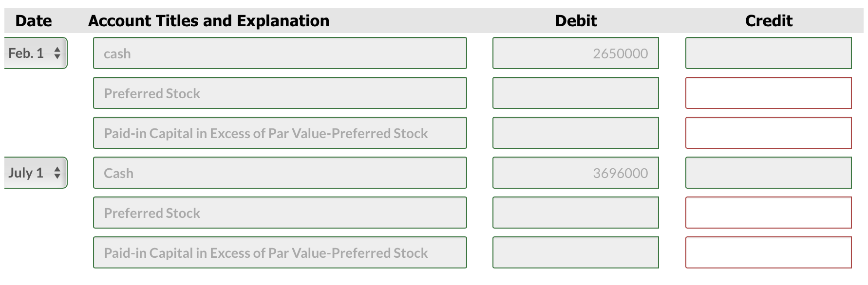Click the Cash account title field for July 1
The image size is (868, 285).
[280, 173]
